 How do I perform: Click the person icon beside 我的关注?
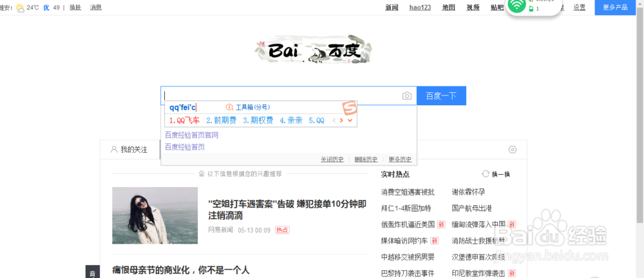pos(114,149)
